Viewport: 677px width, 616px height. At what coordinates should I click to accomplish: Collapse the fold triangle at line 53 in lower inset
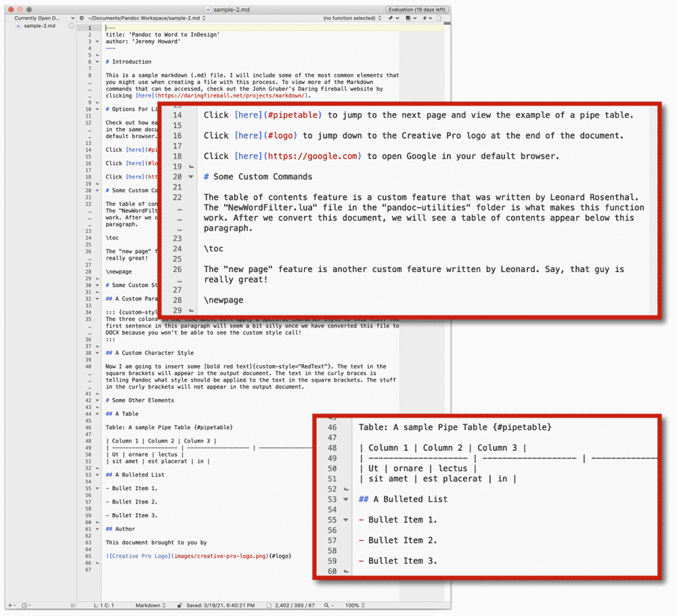coord(345,500)
